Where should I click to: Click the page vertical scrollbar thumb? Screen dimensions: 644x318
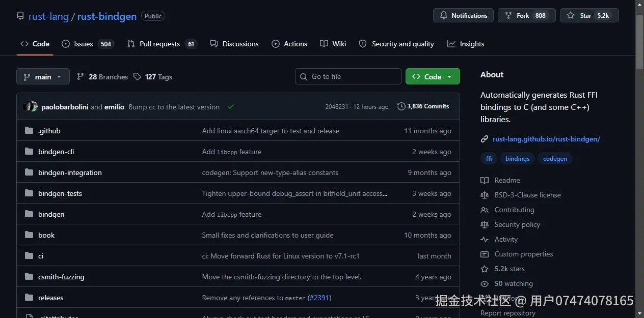pos(640,42)
